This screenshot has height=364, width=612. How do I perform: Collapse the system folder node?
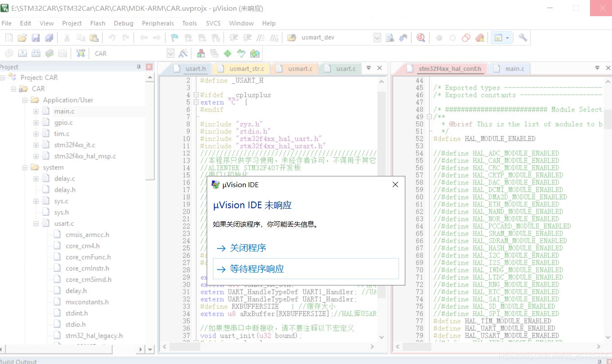click(x=25, y=167)
